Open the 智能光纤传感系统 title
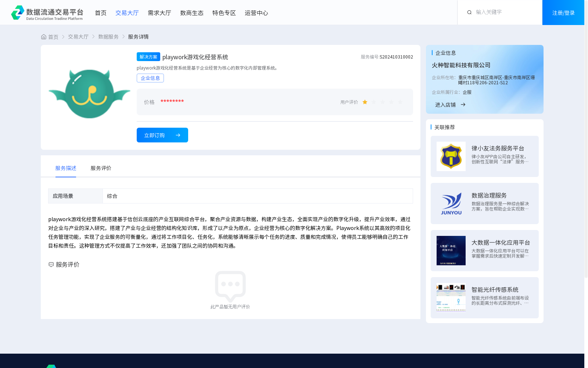This screenshot has width=588, height=368. coord(495,290)
